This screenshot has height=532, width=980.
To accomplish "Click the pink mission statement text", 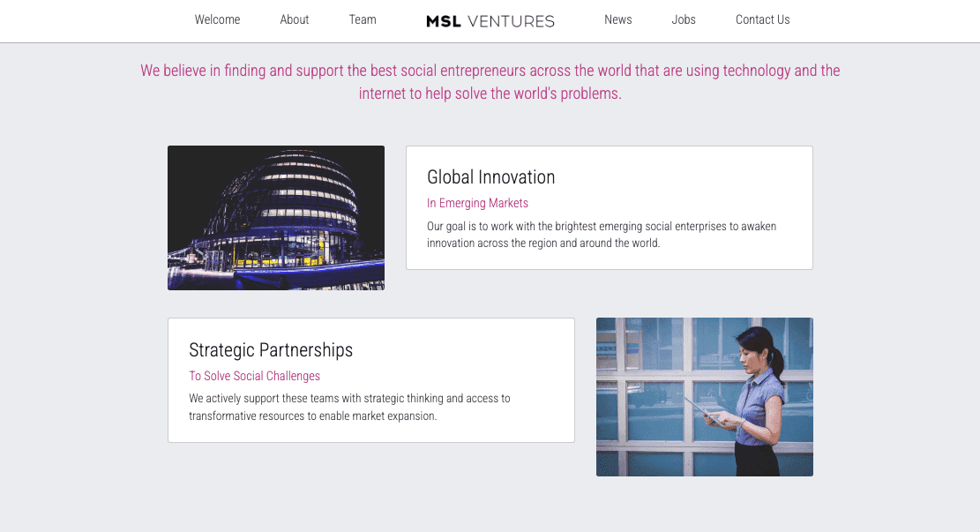I will click(x=489, y=81).
